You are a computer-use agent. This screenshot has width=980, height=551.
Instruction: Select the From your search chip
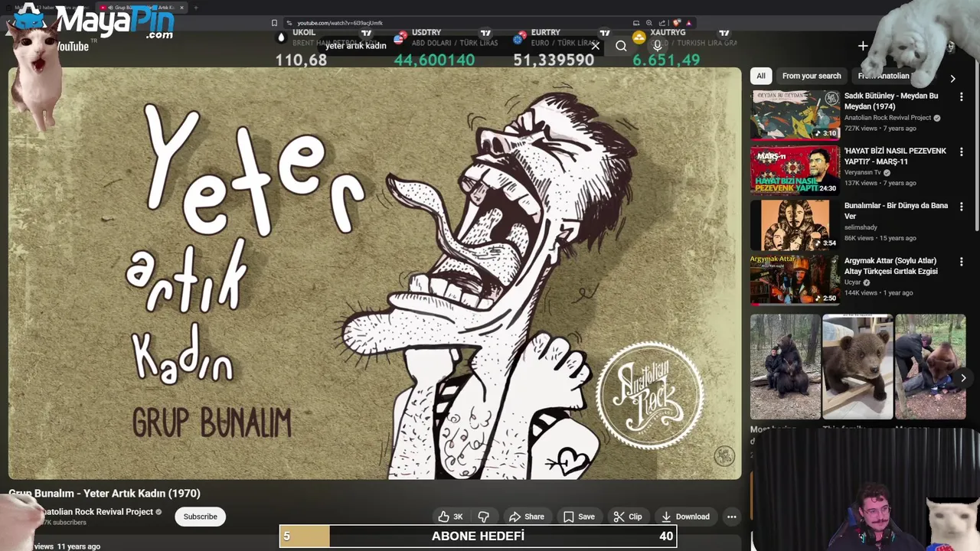812,76
